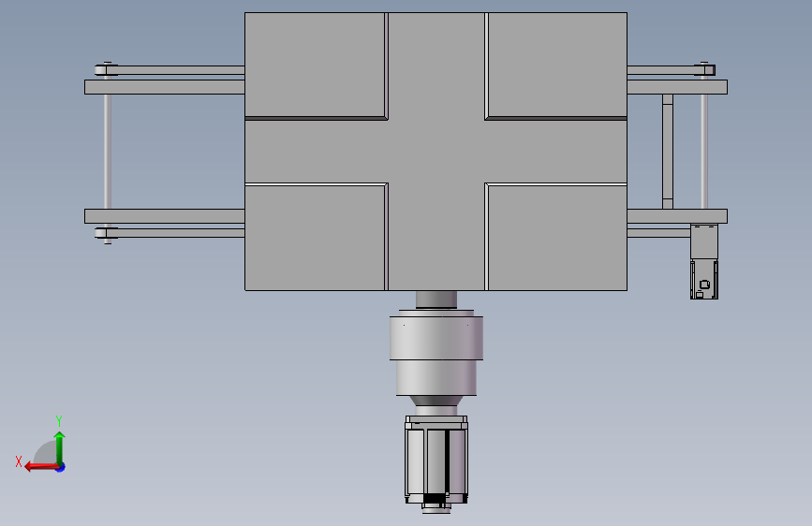
Task: Select the cylindrical gearbox housing under the table
Action: [436, 352]
